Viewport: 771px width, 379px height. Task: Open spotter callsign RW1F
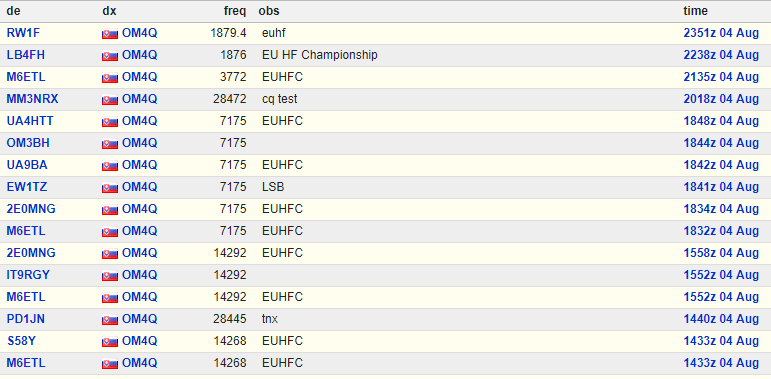click(x=23, y=33)
